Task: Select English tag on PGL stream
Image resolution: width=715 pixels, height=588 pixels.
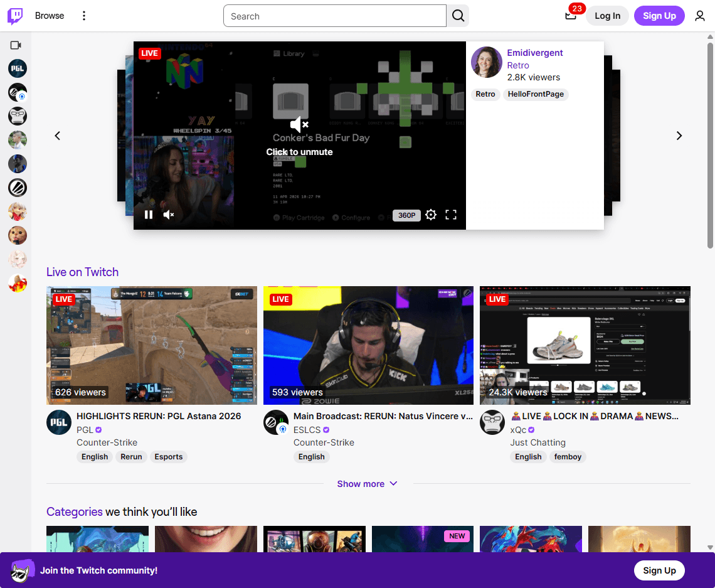Action: pyautogui.click(x=95, y=457)
